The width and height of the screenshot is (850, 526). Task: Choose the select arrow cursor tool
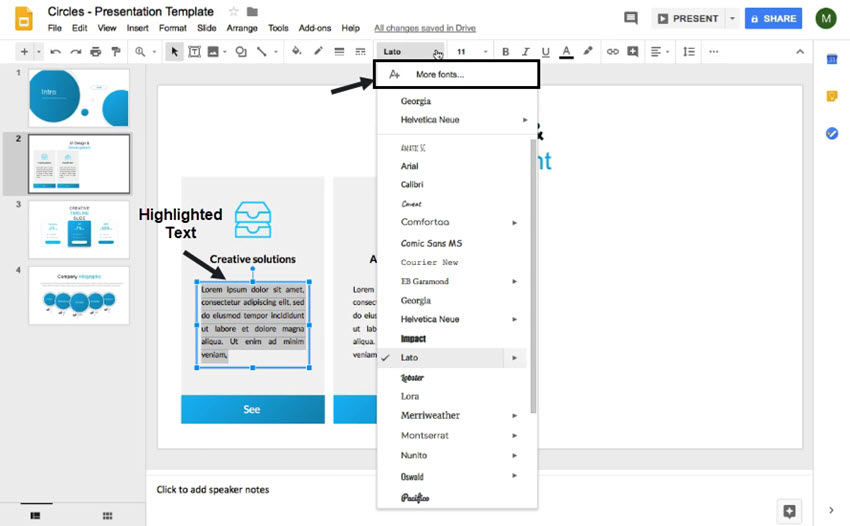click(174, 52)
